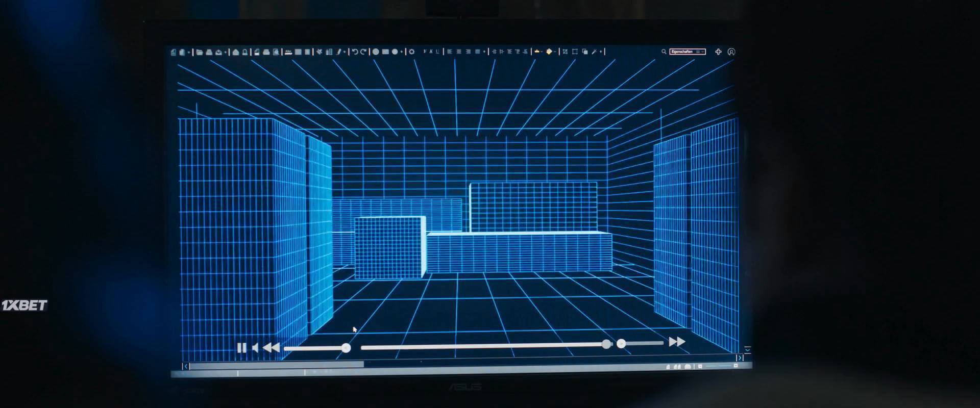
Task: Click the square frame selection icon
Action: point(575,52)
